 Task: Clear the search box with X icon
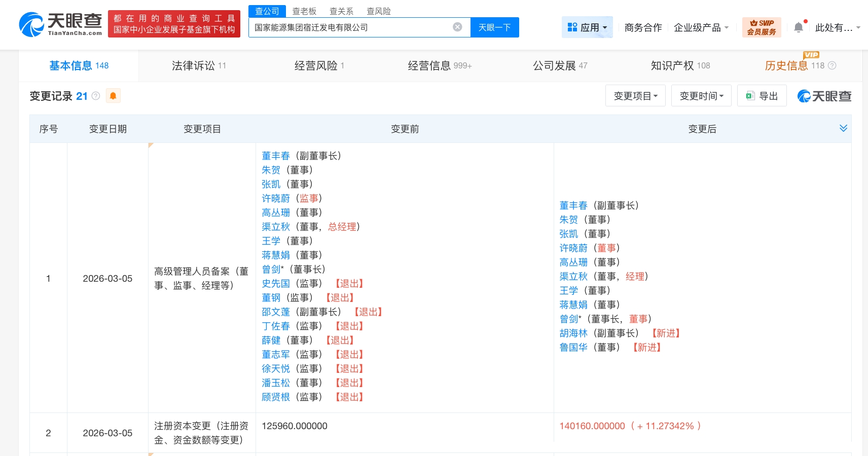point(457,27)
